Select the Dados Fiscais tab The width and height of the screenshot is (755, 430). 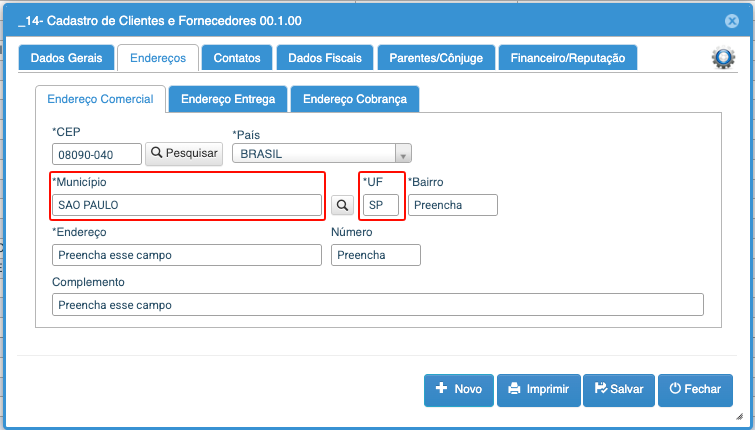coord(325,58)
